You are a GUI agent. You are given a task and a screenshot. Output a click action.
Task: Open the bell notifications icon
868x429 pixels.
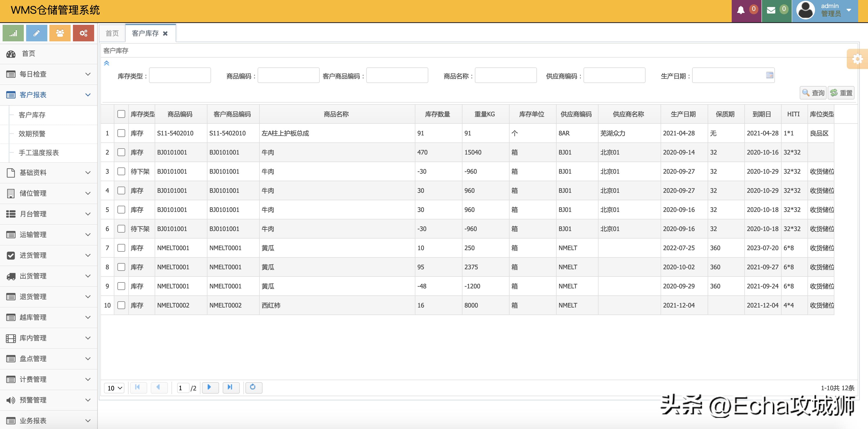coord(741,10)
